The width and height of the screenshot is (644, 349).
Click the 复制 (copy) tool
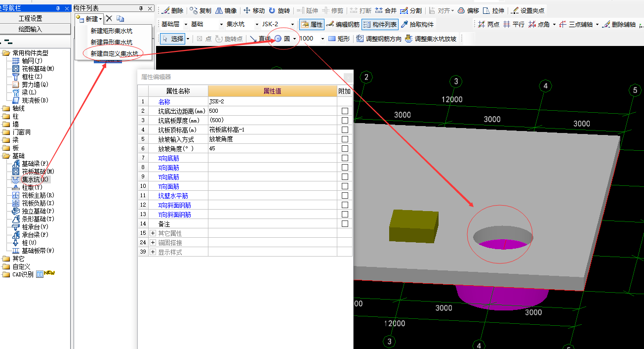pyautogui.click(x=201, y=10)
